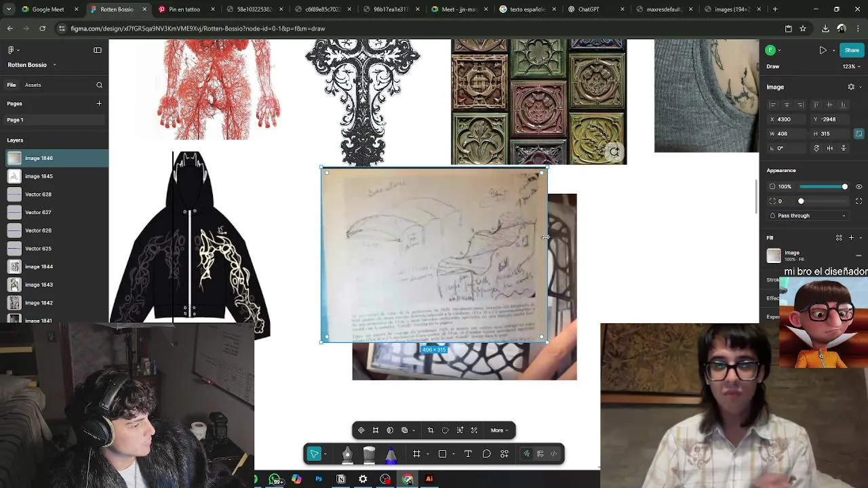Click the Use as mask icon
The image size is (868, 488).
tap(390, 430)
